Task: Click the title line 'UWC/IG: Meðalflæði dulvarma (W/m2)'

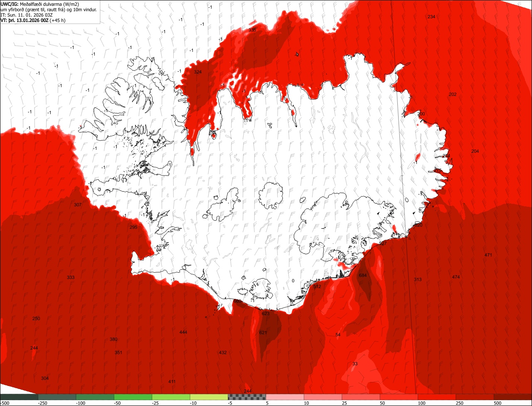Action: point(40,4)
